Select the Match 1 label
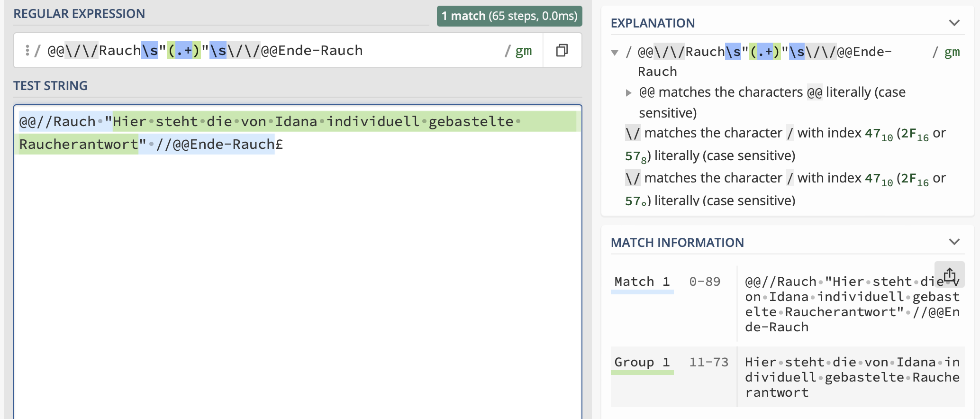 642,282
